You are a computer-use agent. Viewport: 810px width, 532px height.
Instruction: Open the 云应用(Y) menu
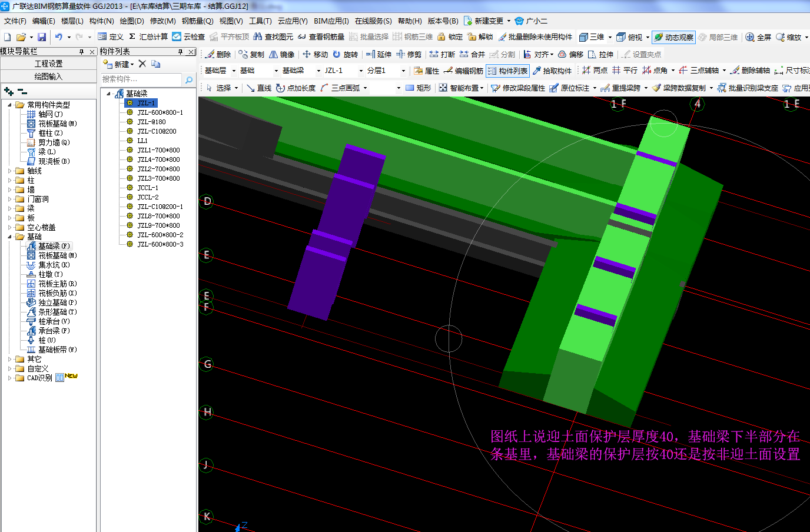(x=293, y=21)
